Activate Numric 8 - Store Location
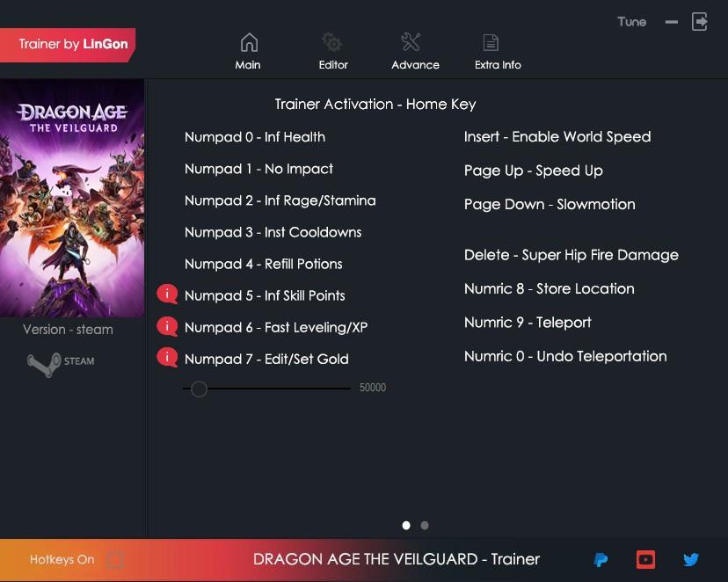Screen dimensions: 728x582 coord(550,288)
